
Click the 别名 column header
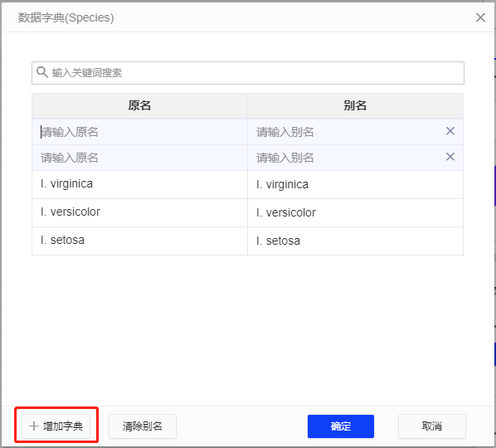click(x=355, y=105)
